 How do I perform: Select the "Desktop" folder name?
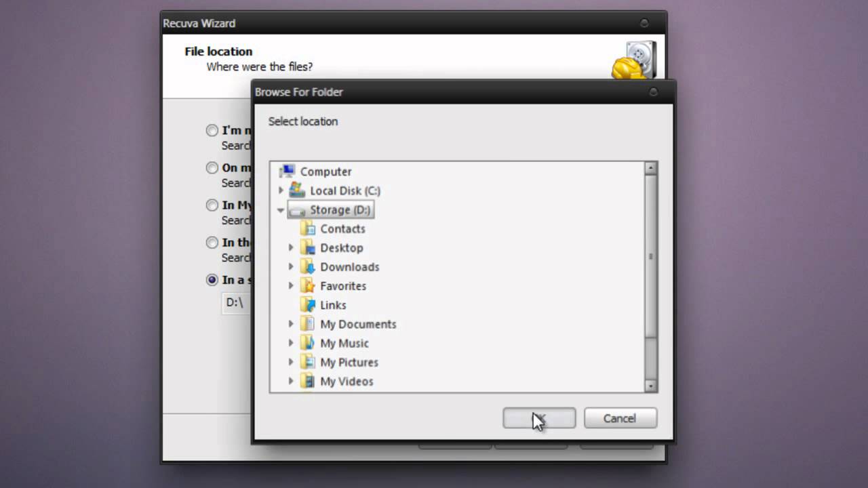coord(342,247)
